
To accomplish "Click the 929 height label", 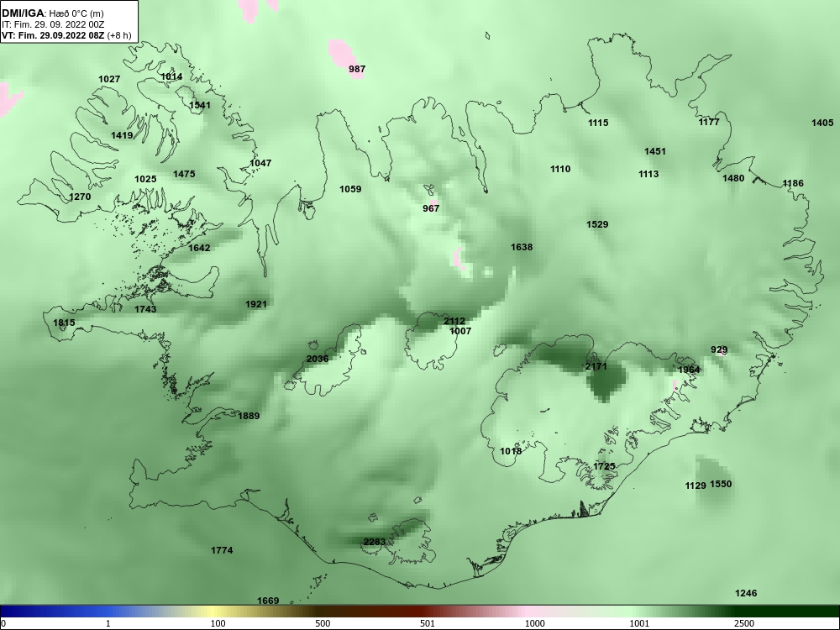I will [x=719, y=349].
